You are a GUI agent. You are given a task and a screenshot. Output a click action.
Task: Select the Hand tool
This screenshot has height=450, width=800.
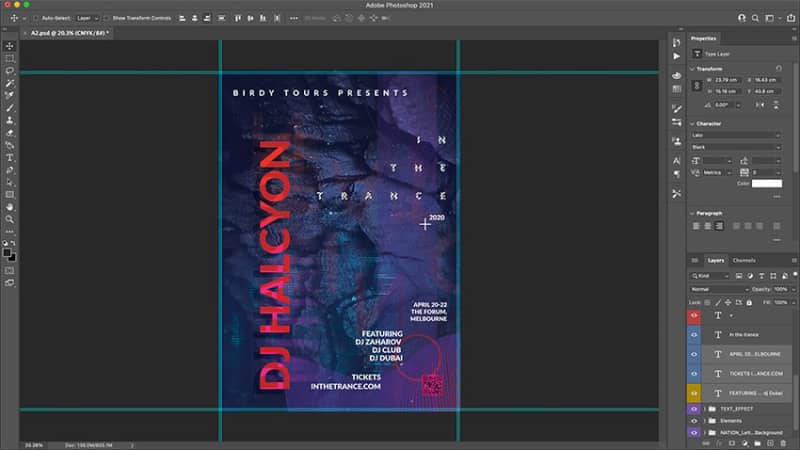point(10,207)
